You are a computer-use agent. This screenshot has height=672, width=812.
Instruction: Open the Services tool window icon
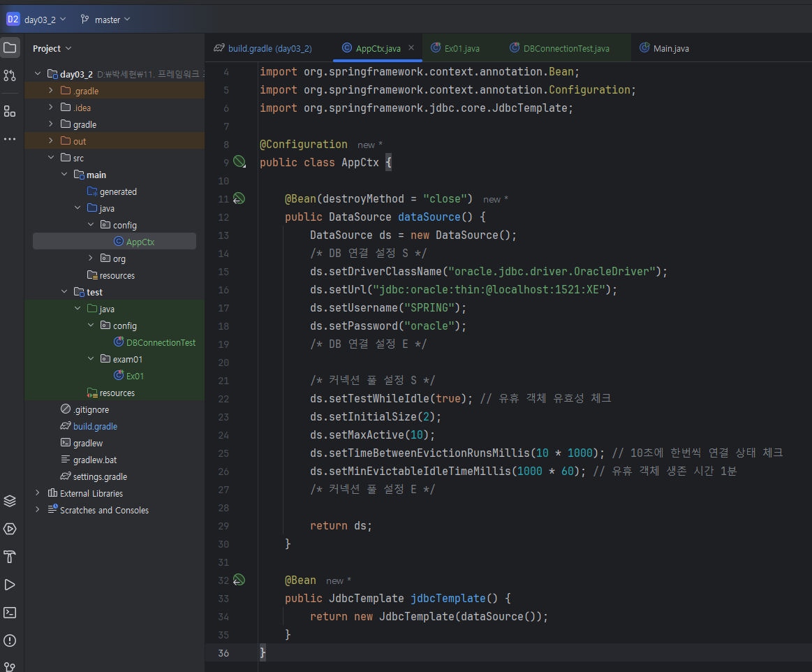(10, 529)
